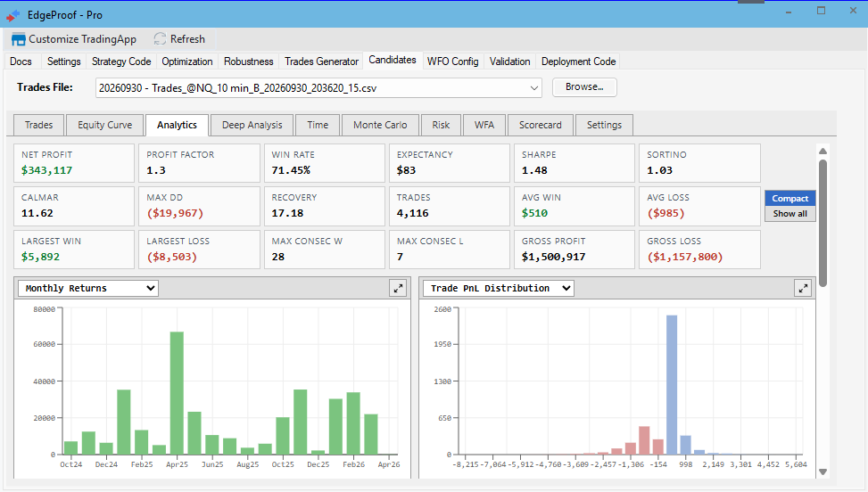
Task: Click the Largest Loss value ($8,503)
Action: [171, 257]
